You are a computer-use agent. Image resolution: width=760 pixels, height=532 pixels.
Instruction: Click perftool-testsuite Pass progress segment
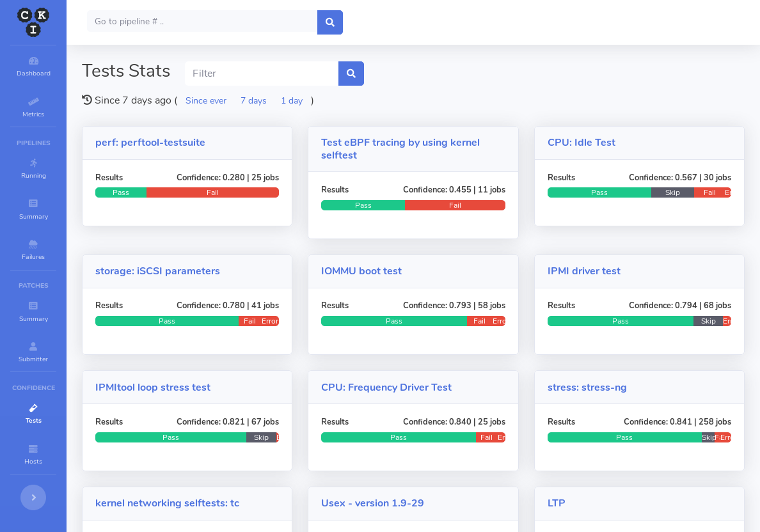[121, 192]
